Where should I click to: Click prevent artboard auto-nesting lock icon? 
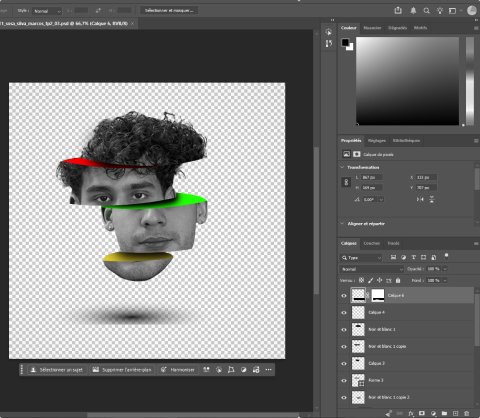coord(389,281)
